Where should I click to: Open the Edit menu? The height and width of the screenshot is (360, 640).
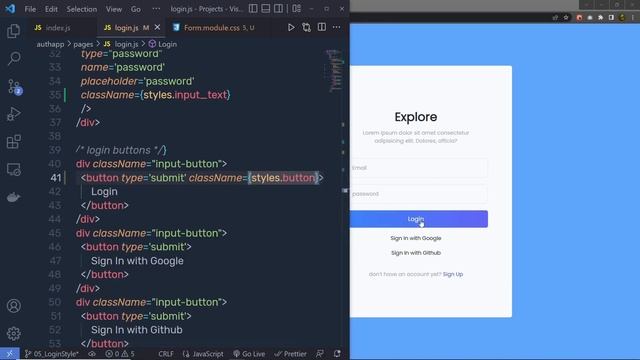[x=51, y=9]
